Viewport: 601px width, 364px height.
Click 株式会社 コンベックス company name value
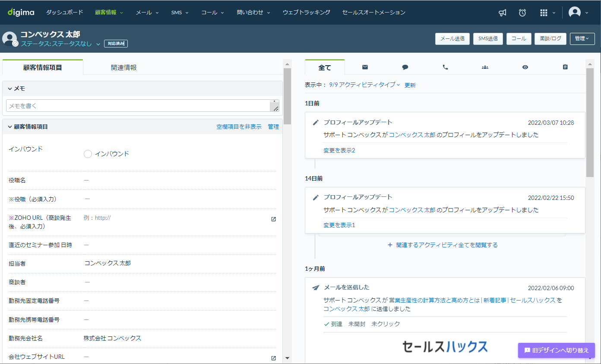coord(112,338)
